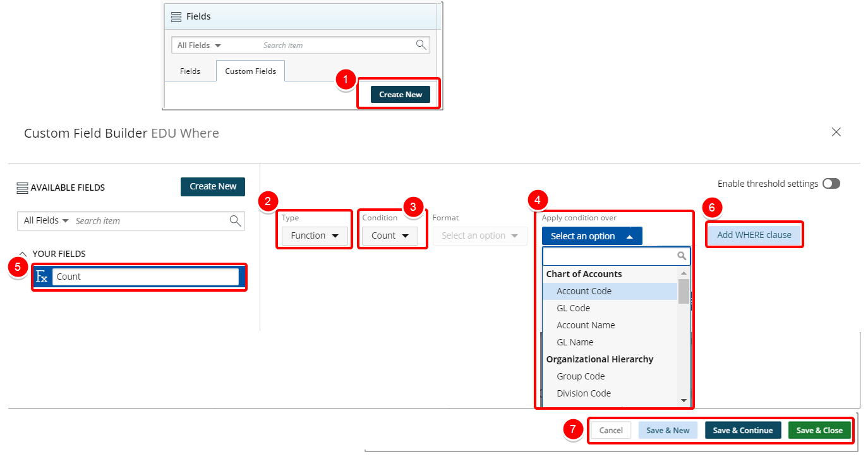Click the Save & Continue button
This screenshot has height=459, width=868.
click(x=743, y=431)
